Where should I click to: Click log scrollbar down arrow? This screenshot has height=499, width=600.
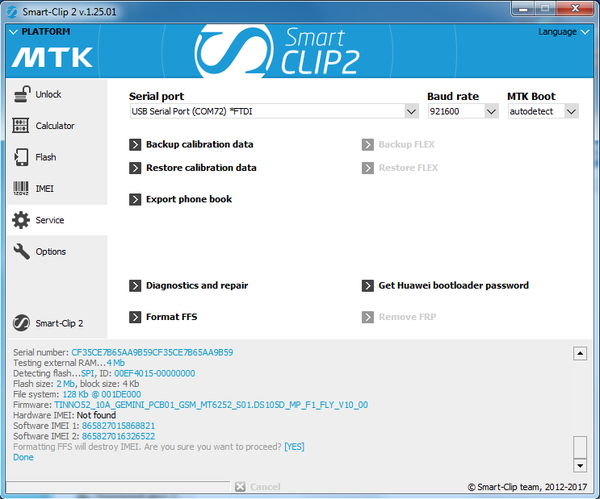pos(579,465)
